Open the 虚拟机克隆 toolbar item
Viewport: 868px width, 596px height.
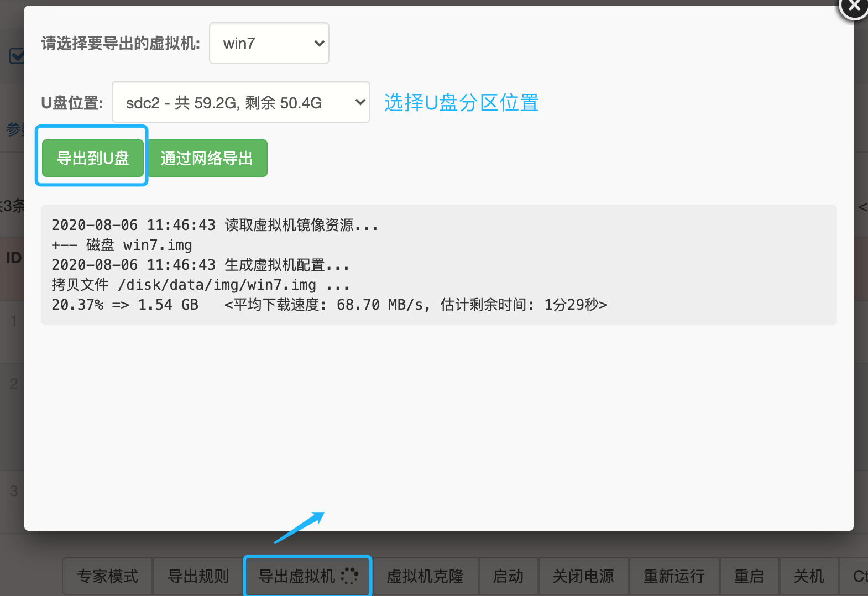click(425, 576)
